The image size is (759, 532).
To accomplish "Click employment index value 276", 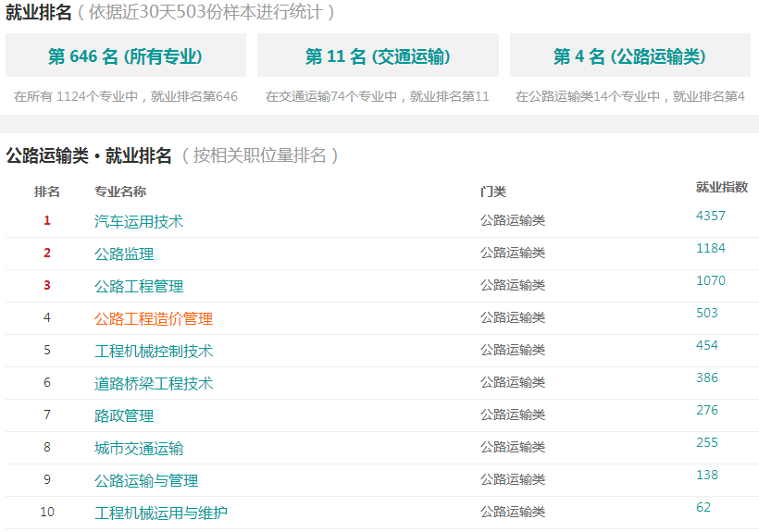I will (x=707, y=410).
